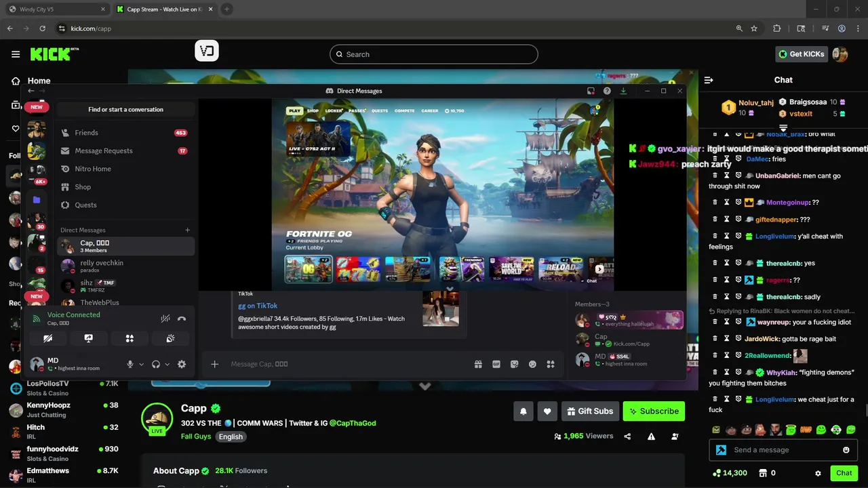Send a gift in Discord chat

tap(478, 364)
